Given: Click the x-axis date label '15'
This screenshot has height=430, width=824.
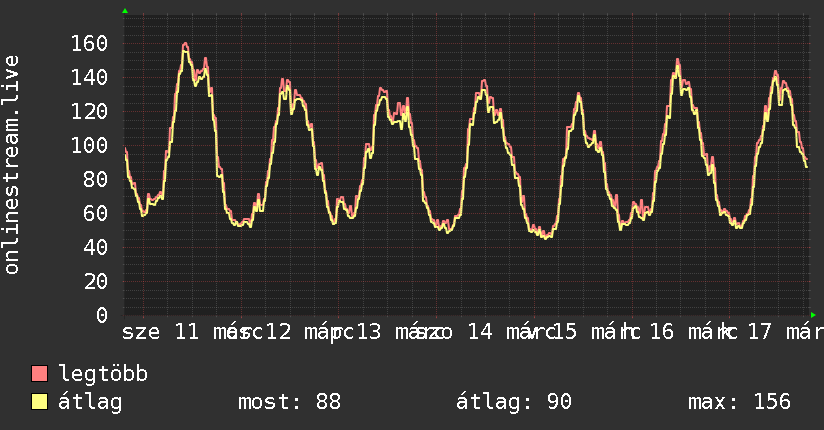Looking at the screenshot, I should [565, 332].
